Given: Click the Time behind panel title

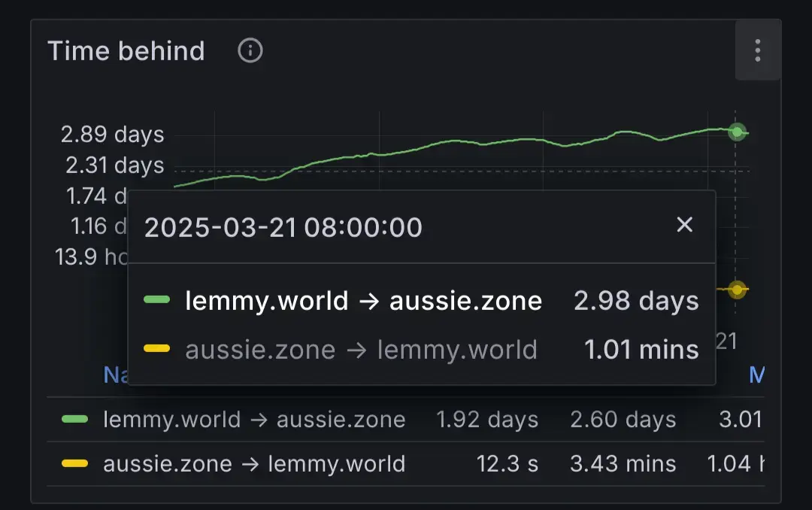Looking at the screenshot, I should pyautogui.click(x=126, y=51).
